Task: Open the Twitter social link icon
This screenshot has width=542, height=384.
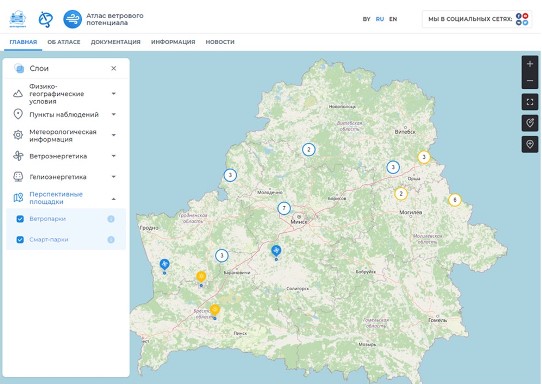Action: [x=525, y=22]
